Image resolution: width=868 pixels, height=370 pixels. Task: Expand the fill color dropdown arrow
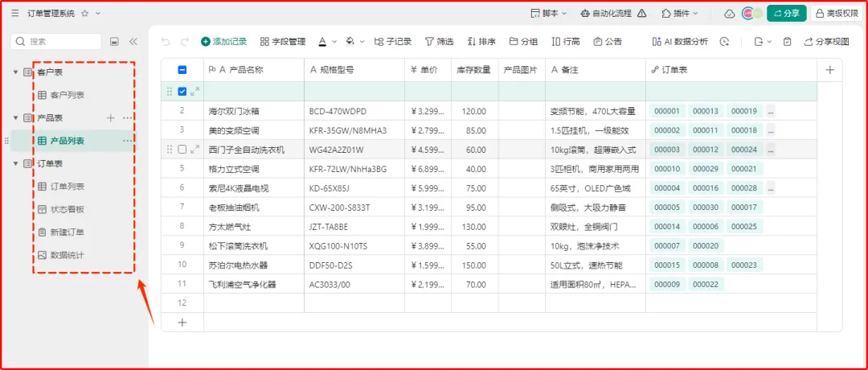coord(362,42)
